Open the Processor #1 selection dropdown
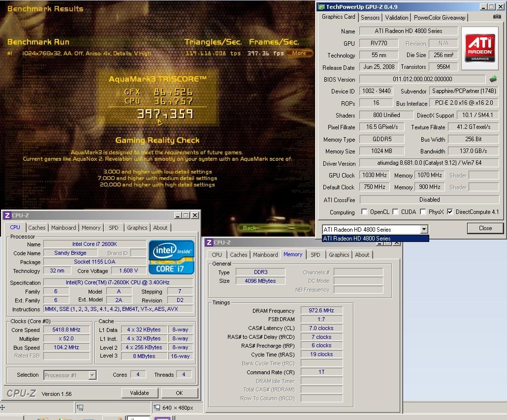The height and width of the screenshot is (420, 507). point(92,375)
